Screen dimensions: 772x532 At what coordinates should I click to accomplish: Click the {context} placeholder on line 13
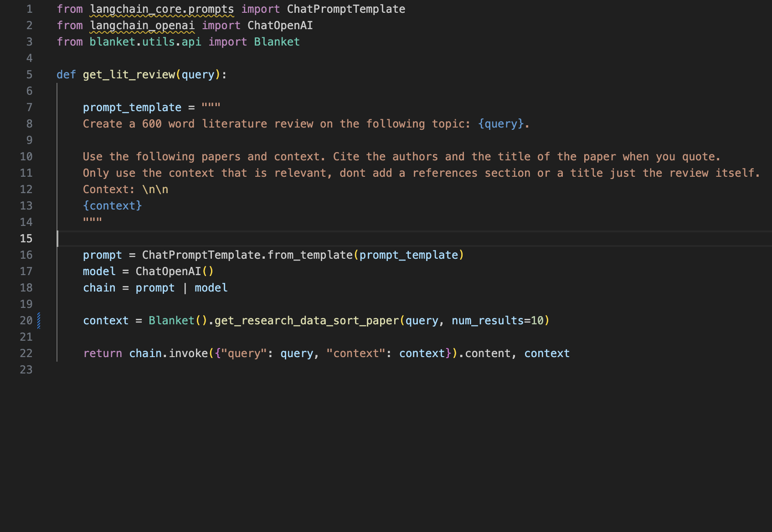point(112,205)
